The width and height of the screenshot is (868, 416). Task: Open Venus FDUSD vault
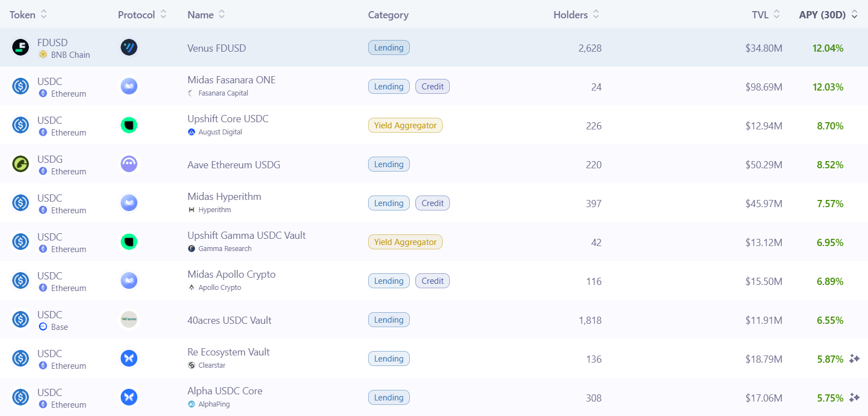[217, 48]
